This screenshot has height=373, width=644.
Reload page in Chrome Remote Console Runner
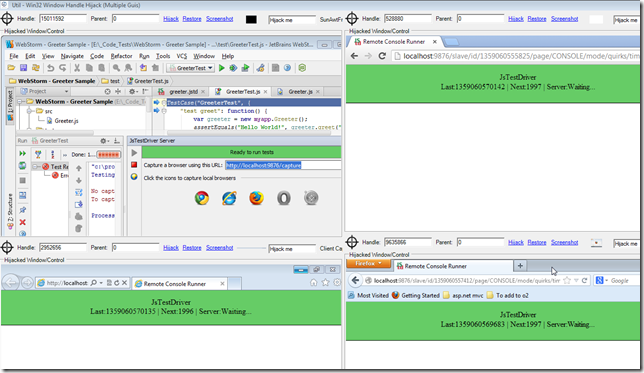pyautogui.click(x=382, y=56)
